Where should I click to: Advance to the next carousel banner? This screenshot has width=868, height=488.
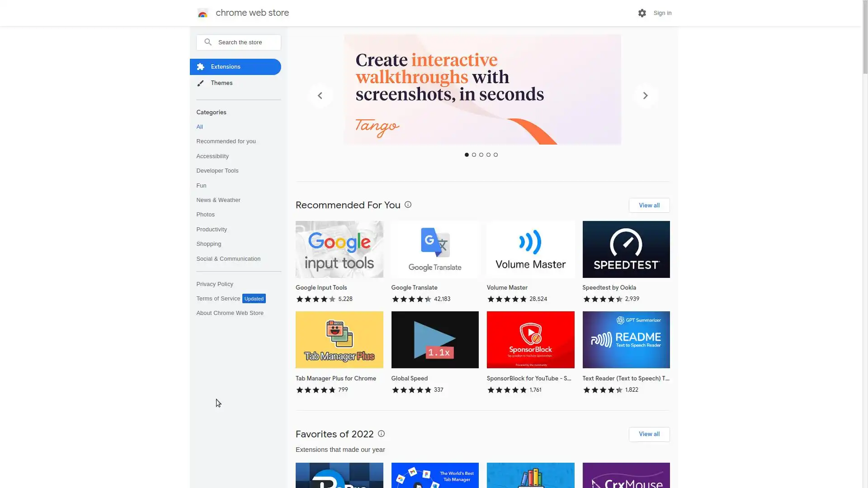(645, 95)
